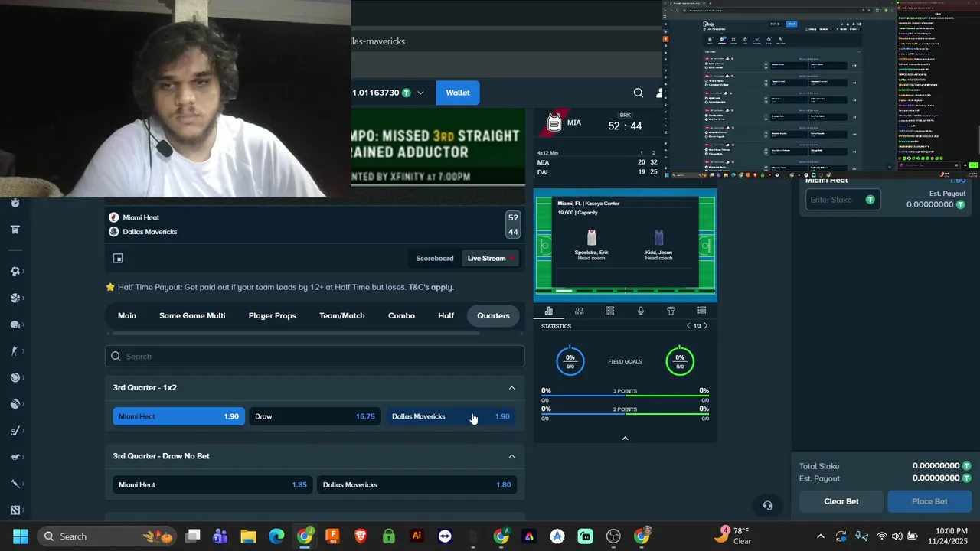Select the Quarters tab
The width and height of the screenshot is (980, 551).
(493, 315)
